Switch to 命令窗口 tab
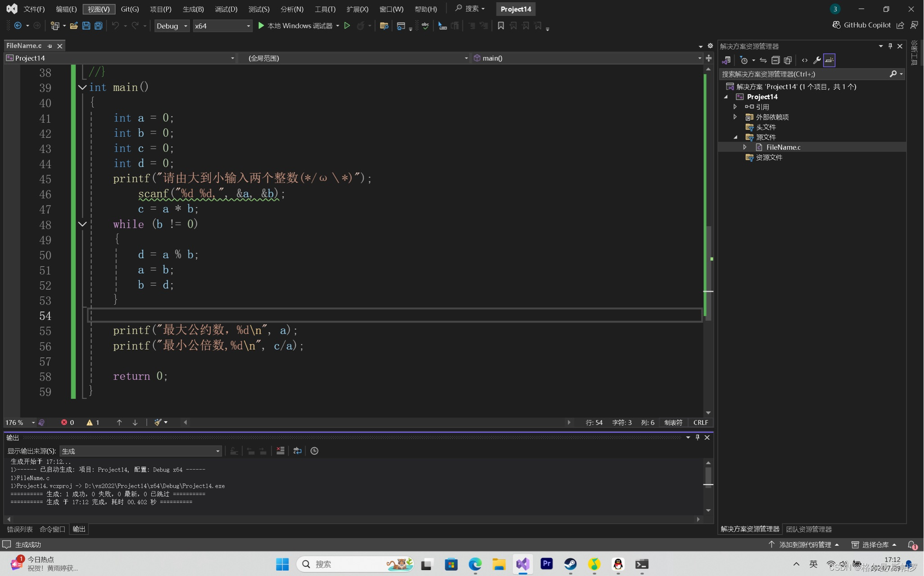 [52, 529]
